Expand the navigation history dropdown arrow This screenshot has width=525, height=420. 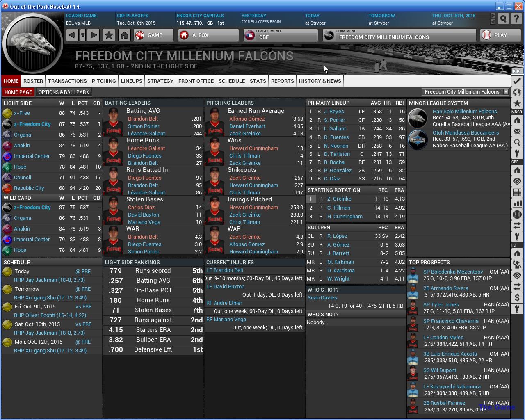click(x=83, y=35)
